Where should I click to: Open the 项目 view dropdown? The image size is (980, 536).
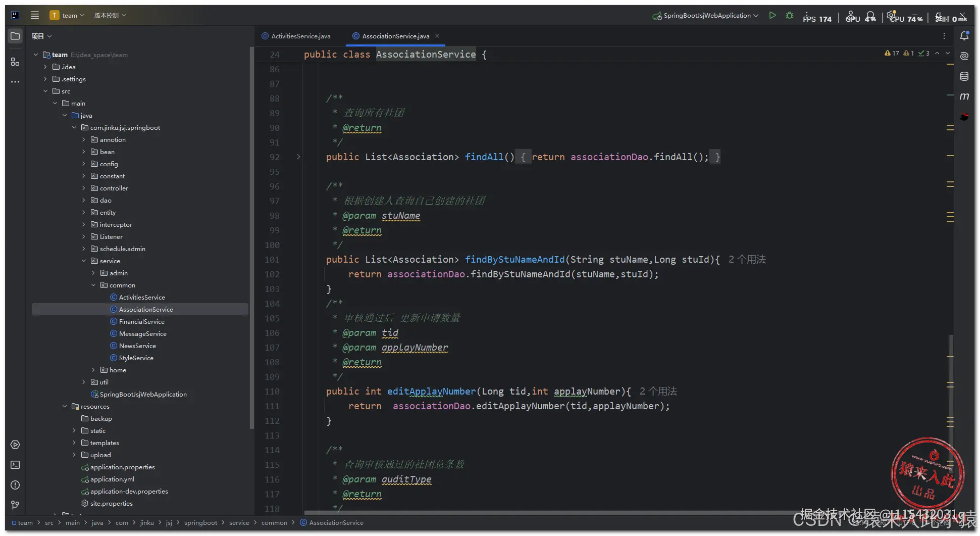point(42,36)
